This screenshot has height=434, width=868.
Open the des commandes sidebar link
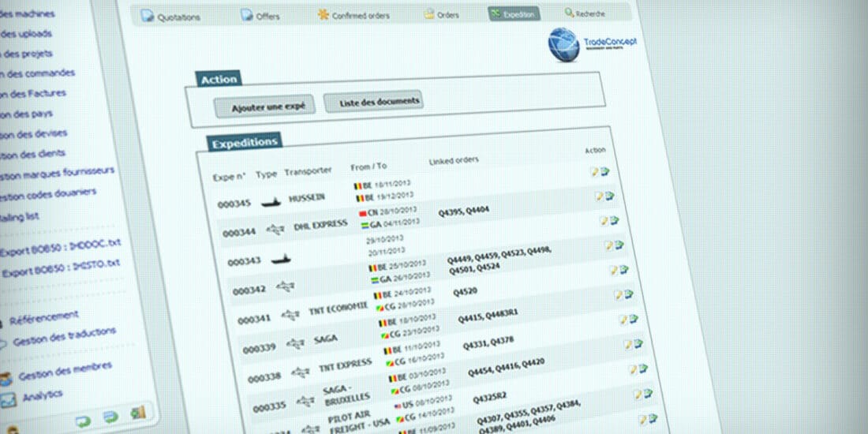(37, 73)
